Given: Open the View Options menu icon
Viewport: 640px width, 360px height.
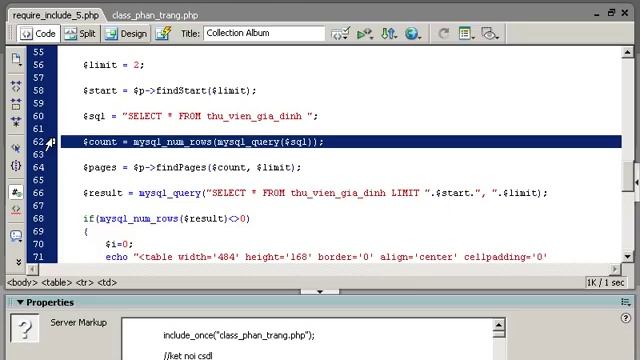Looking at the screenshot, I should coord(466,33).
